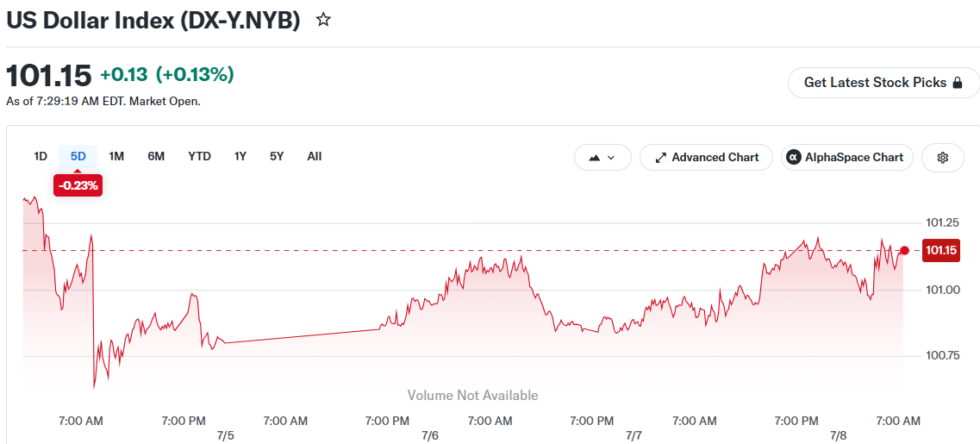Image resolution: width=980 pixels, height=444 pixels.
Task: Show the YTD range
Action: [x=199, y=156]
